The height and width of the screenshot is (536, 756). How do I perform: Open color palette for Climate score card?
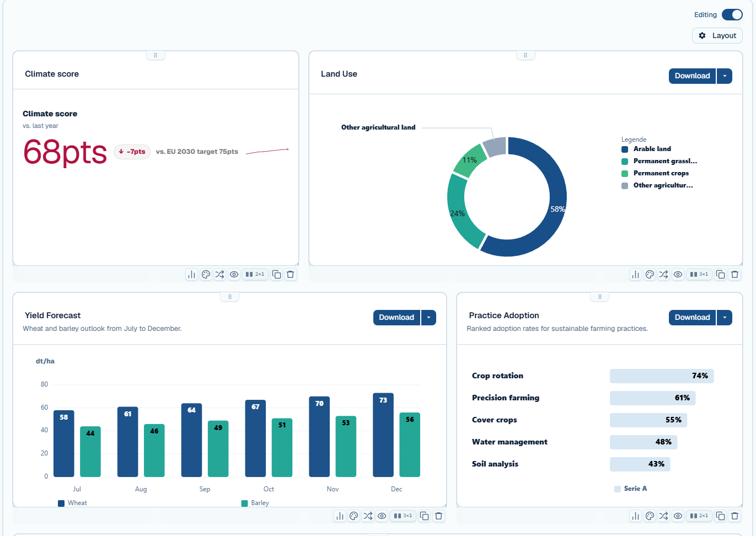click(x=206, y=274)
